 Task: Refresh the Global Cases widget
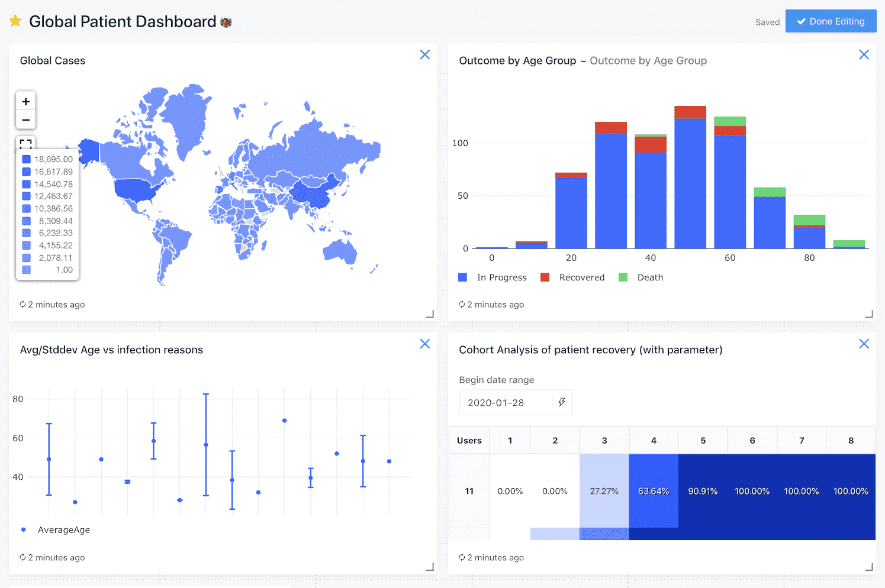pyautogui.click(x=22, y=304)
